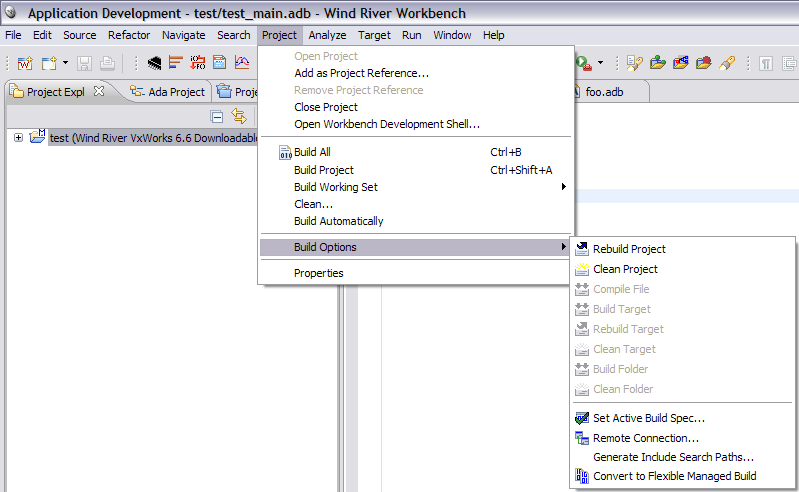Open the Refactor menu
The width and height of the screenshot is (799, 492).
click(x=129, y=35)
